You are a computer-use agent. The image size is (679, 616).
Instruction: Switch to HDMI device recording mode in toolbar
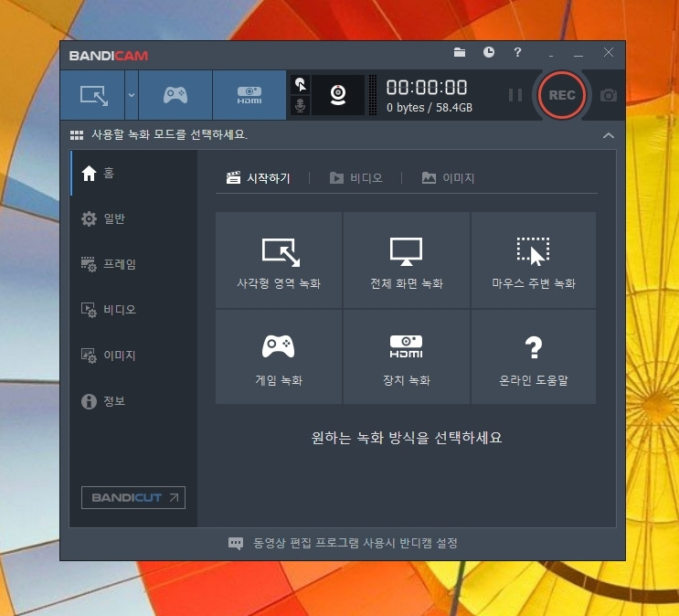pyautogui.click(x=249, y=95)
